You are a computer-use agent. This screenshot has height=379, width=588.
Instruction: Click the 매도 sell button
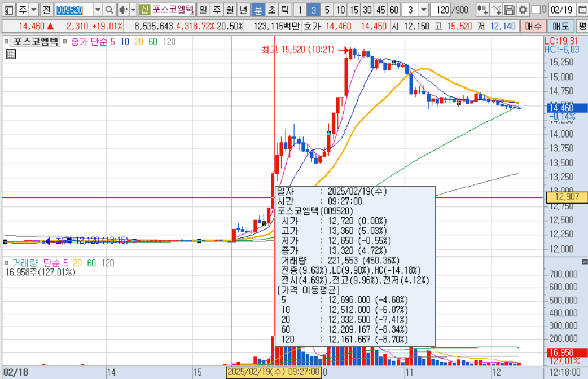tap(560, 26)
